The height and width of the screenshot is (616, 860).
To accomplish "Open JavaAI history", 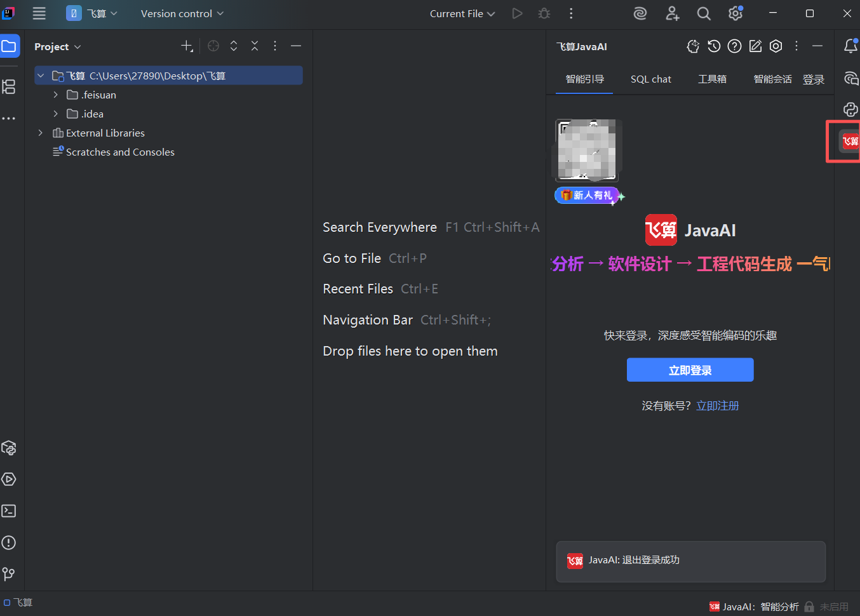I will pos(714,46).
